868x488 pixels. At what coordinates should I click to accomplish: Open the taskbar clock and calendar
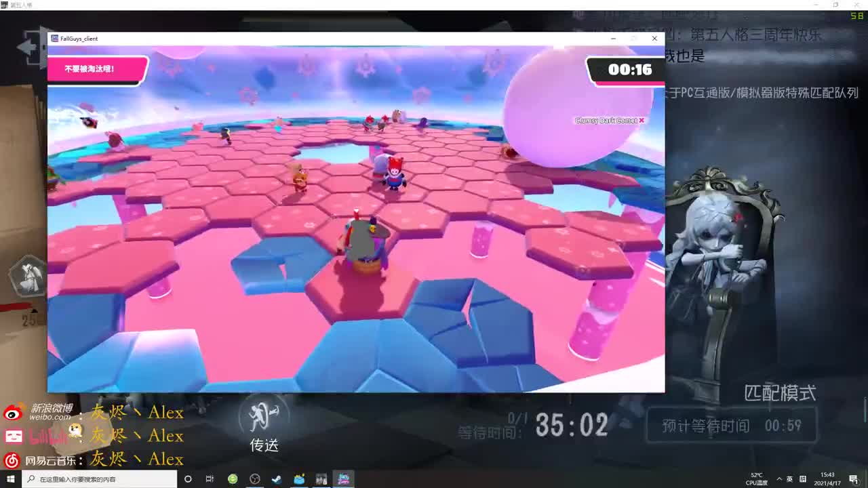tap(827, 479)
